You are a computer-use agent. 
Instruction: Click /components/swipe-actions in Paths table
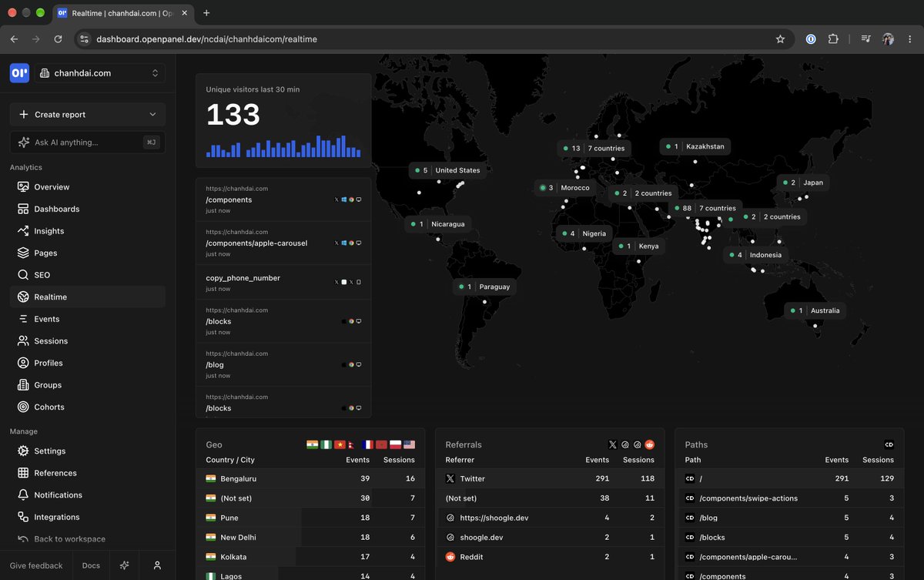(x=789, y=498)
